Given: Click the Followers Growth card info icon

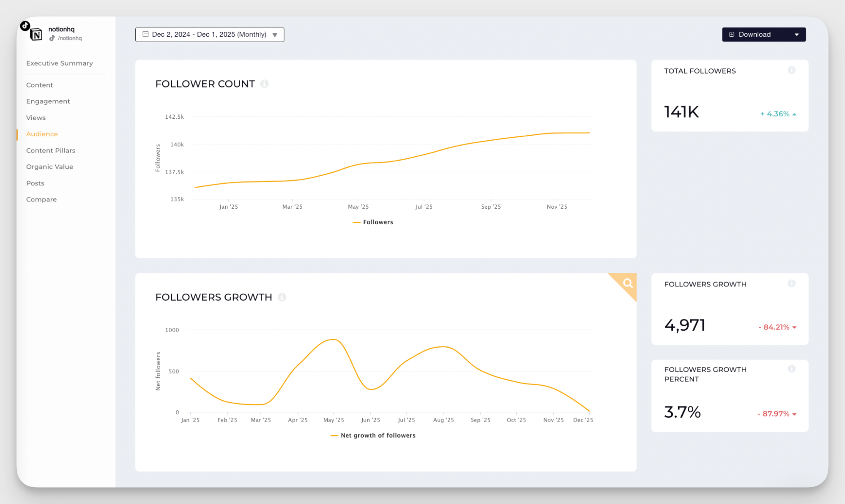Looking at the screenshot, I should coord(792,283).
